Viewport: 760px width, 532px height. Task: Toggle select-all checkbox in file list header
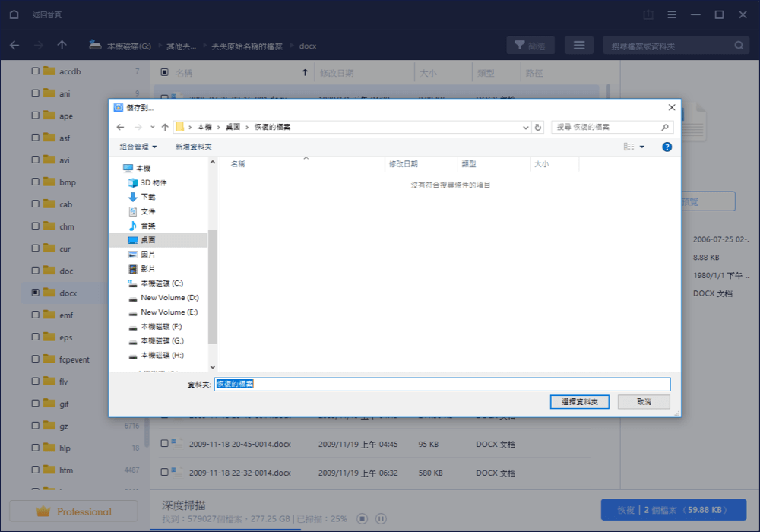[x=164, y=72]
